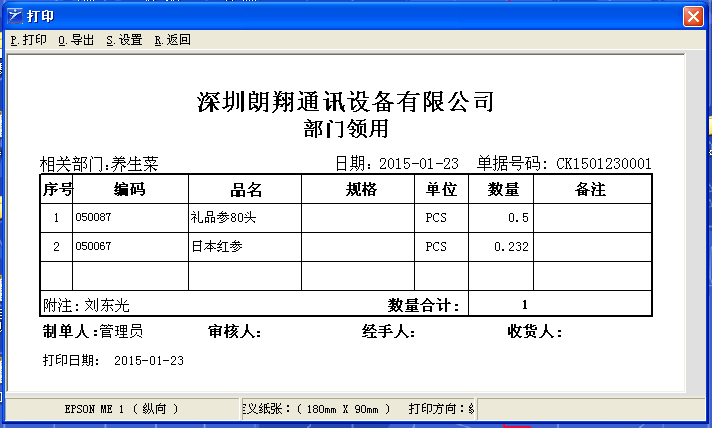The width and height of the screenshot is (712, 428).
Task: Select the 日本红参 product name cell
Action: (217, 246)
